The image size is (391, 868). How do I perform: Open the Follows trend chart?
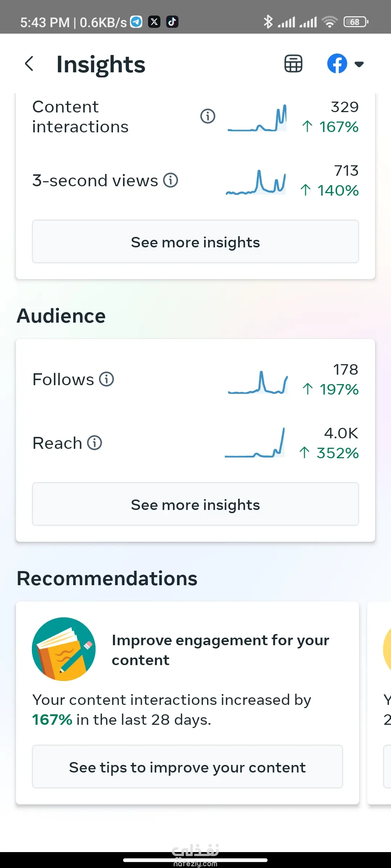[258, 382]
